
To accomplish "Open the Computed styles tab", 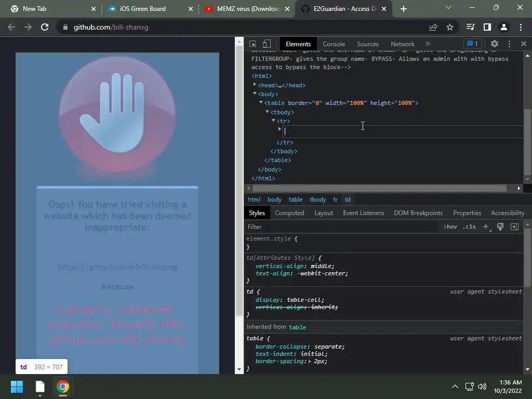I will click(x=289, y=212).
